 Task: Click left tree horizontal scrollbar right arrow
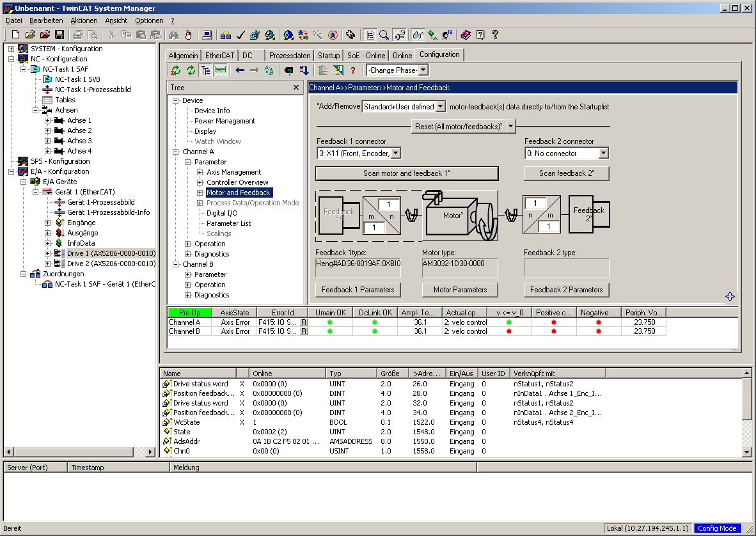pos(150,452)
